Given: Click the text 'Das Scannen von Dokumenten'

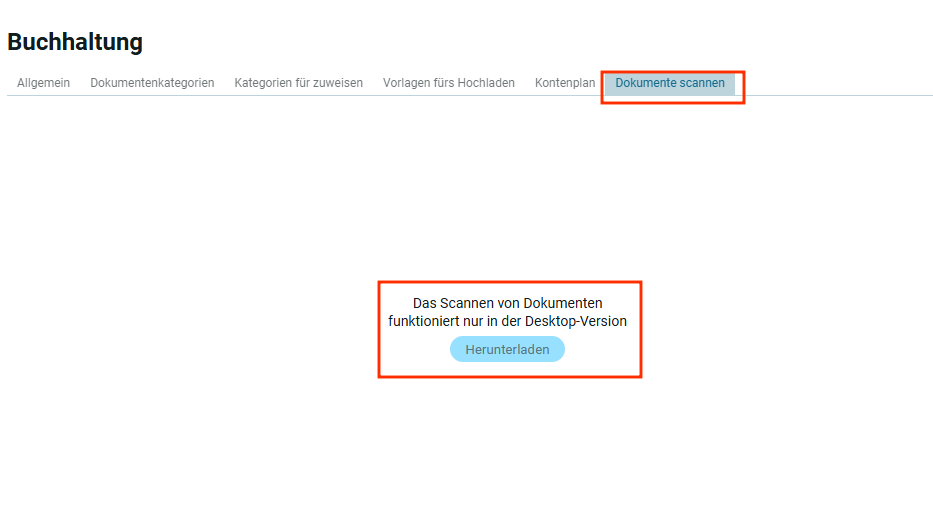Looking at the screenshot, I should (507, 303).
